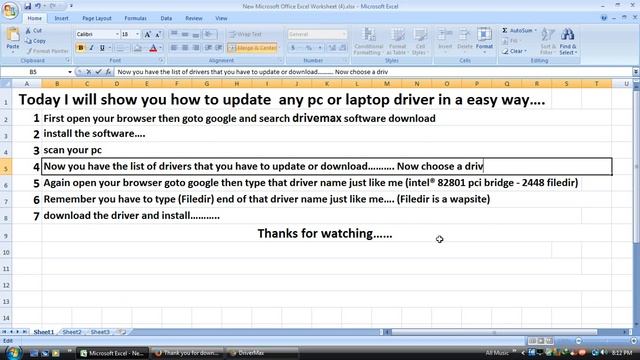Click the formula bar text input
Viewport: 640px width, 360px height.
[372, 72]
